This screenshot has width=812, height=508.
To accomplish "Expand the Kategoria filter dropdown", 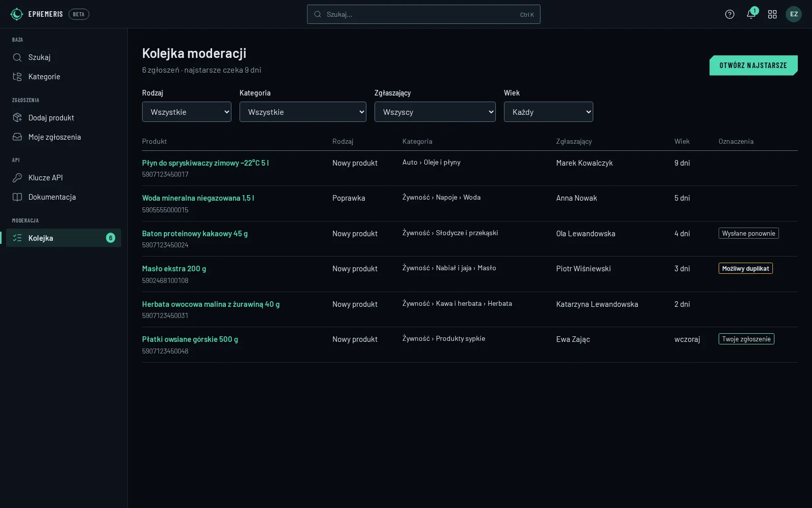I will [303, 112].
